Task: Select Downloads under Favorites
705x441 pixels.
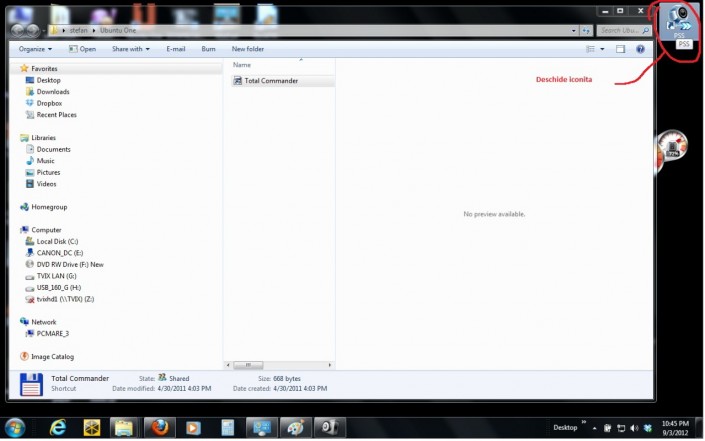Action: [53, 91]
